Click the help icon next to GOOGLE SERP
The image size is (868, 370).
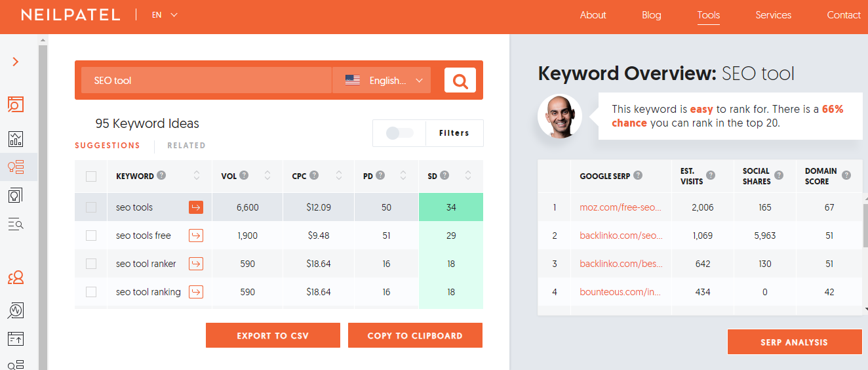click(x=638, y=176)
